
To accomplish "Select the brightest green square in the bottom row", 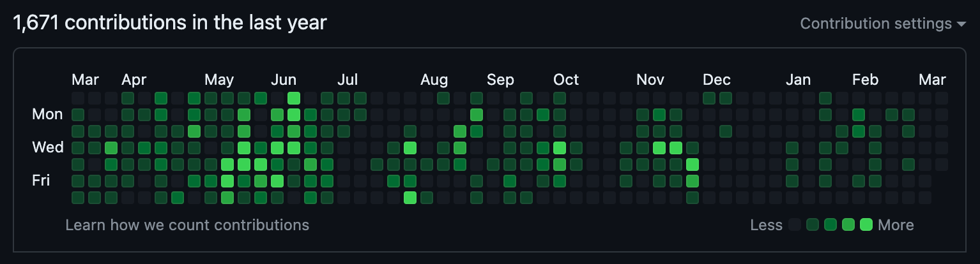I will (x=410, y=197).
